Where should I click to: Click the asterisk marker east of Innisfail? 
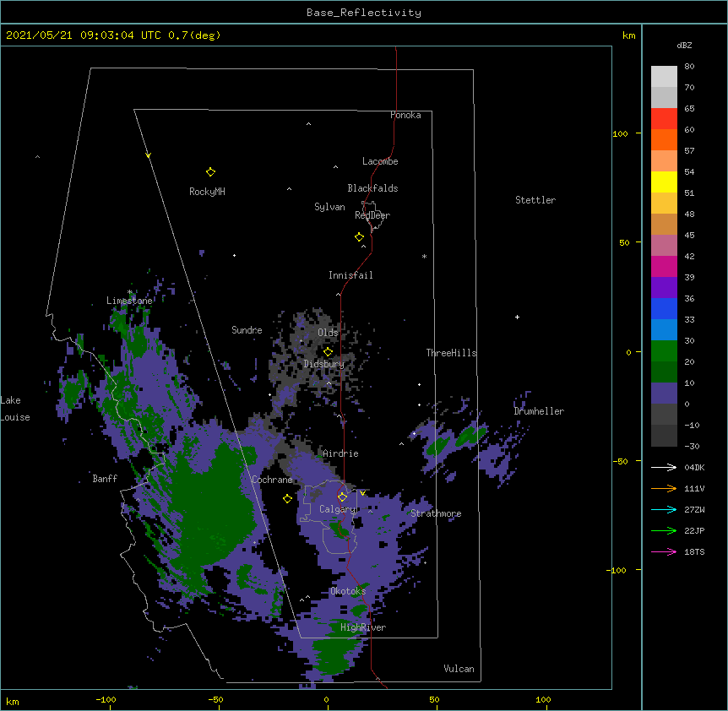[424, 256]
